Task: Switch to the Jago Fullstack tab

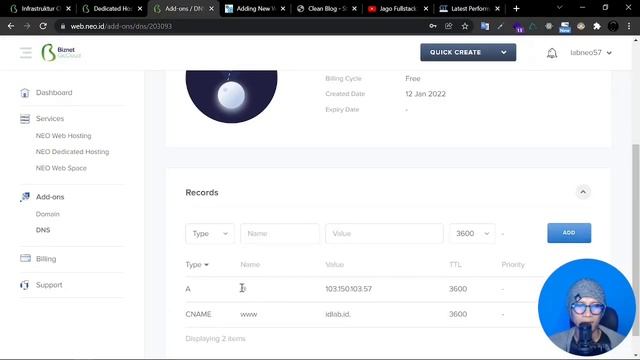Action: click(x=398, y=9)
